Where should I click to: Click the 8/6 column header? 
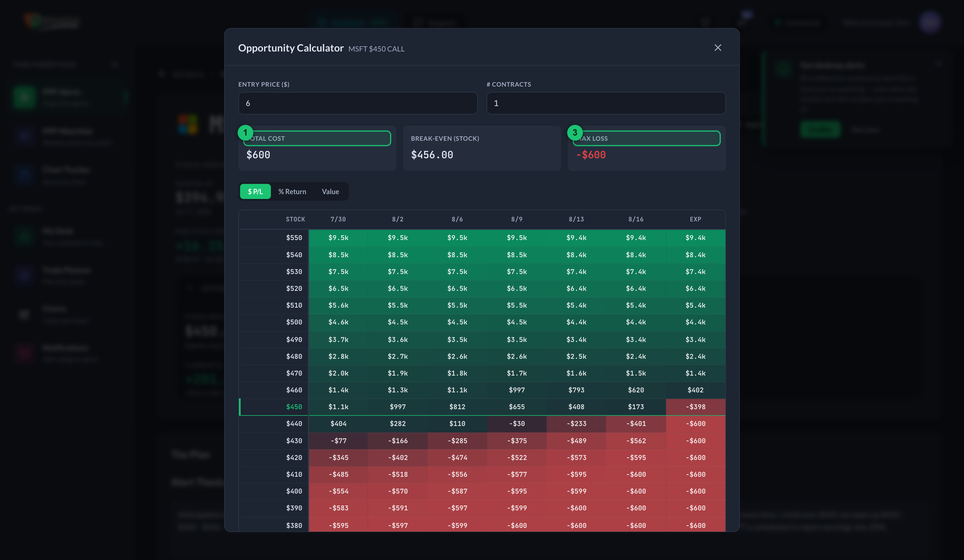[x=457, y=220]
